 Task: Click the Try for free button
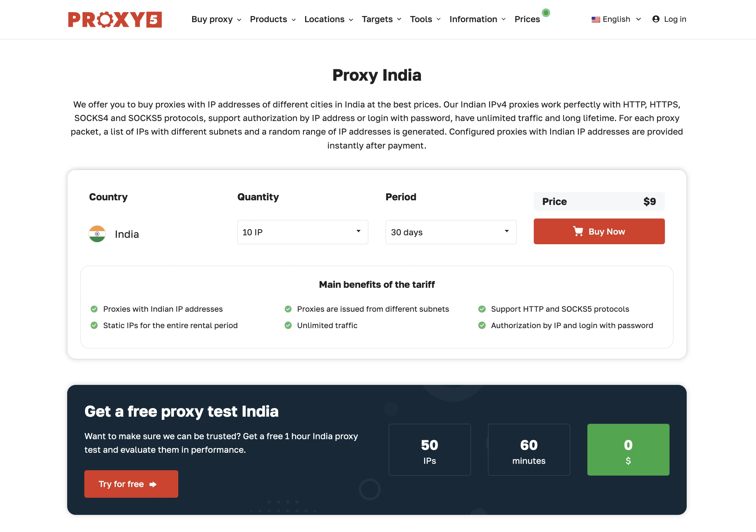(131, 484)
